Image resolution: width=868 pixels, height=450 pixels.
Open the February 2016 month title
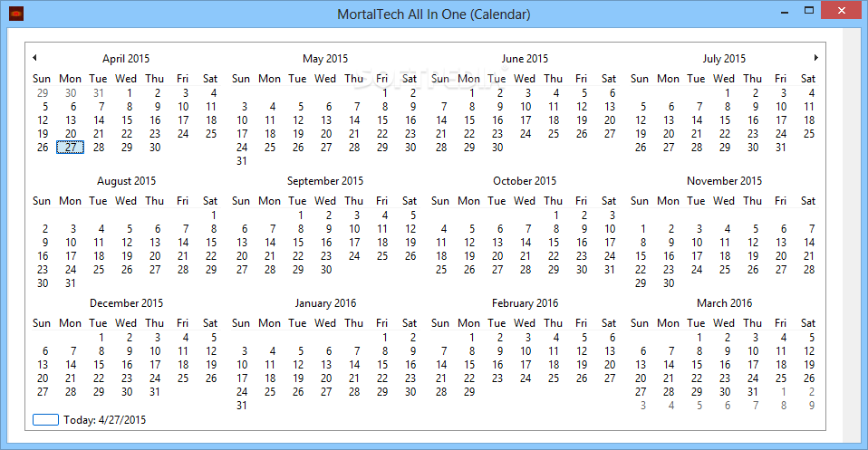coord(525,303)
